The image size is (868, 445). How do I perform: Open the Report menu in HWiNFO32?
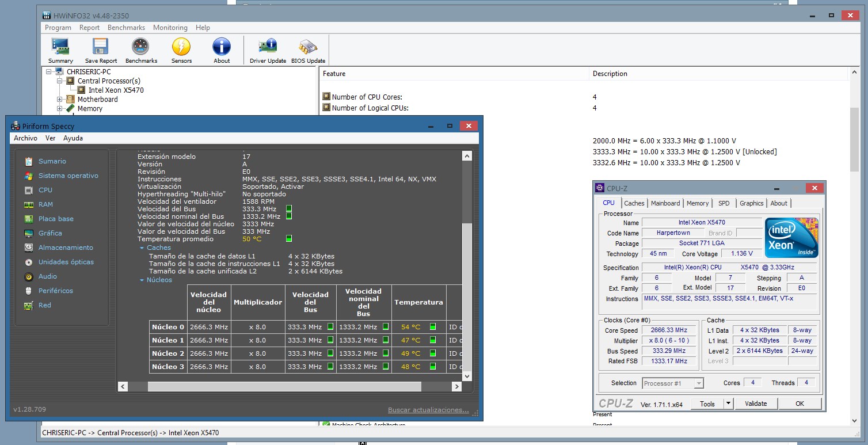point(89,28)
